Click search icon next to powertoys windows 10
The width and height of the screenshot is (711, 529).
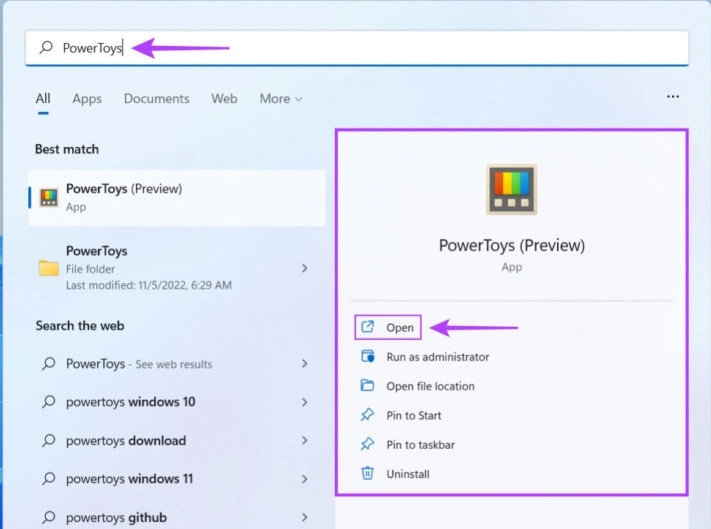(x=49, y=402)
